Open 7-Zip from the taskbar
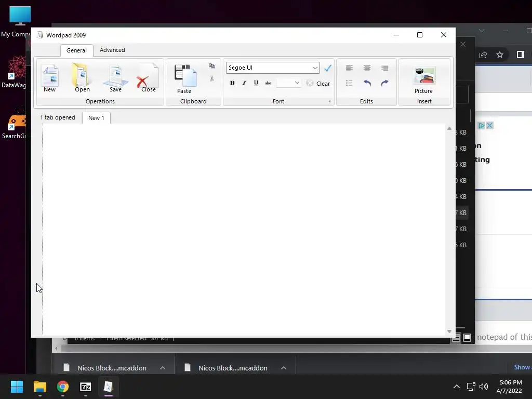Screen dimensions: 532x399 [x=86, y=387]
